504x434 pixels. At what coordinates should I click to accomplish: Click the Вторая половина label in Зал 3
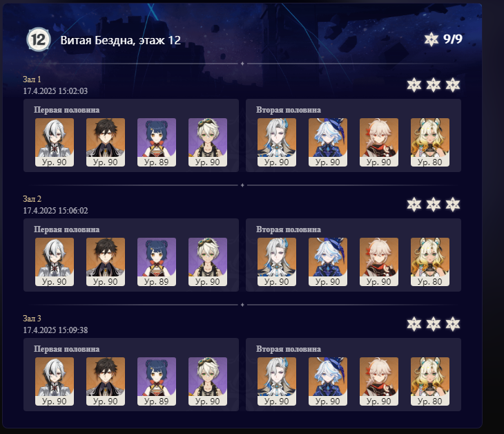click(289, 349)
